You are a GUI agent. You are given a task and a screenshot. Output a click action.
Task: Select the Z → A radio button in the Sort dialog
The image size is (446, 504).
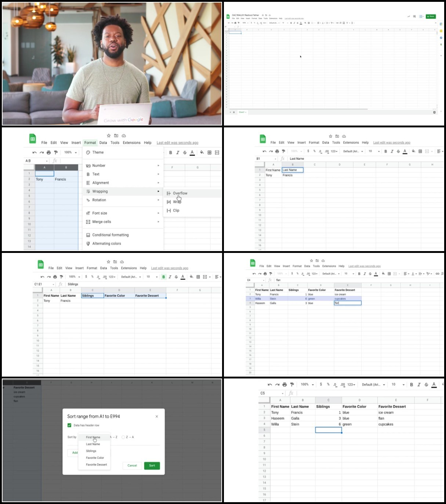click(x=123, y=437)
